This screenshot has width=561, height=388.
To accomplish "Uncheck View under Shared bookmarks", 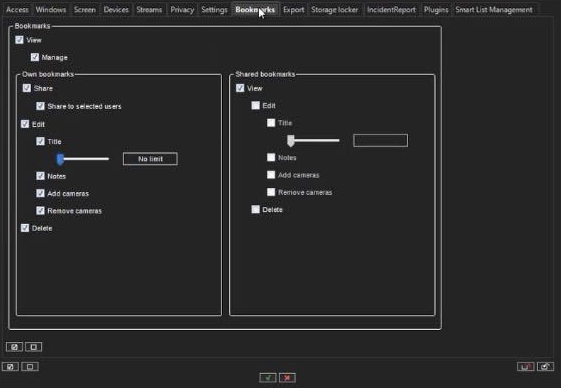I will tap(240, 88).
